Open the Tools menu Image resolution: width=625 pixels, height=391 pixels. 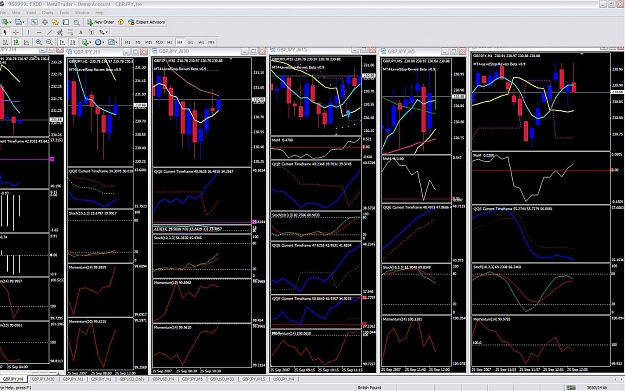pos(64,12)
